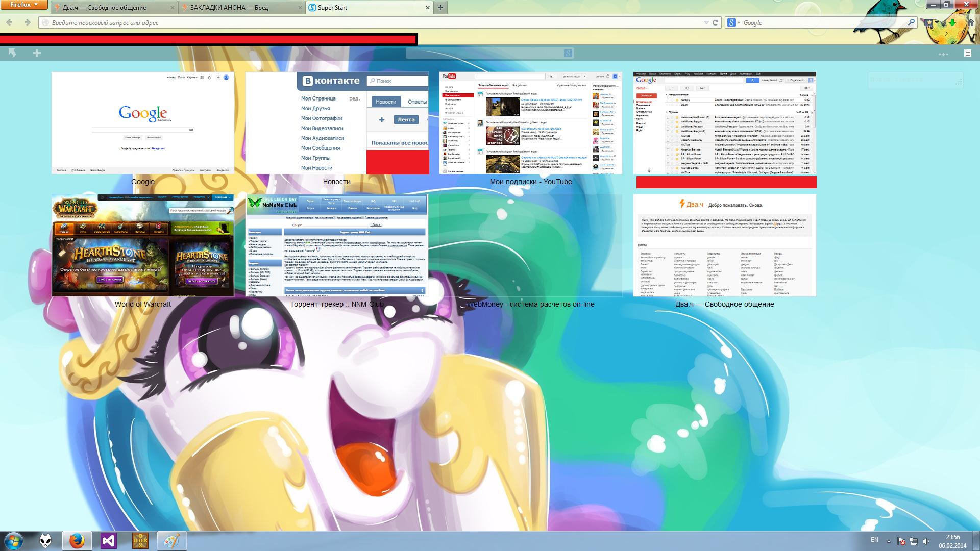Open the Super Start list menu icon
980x551 pixels.
[967, 53]
